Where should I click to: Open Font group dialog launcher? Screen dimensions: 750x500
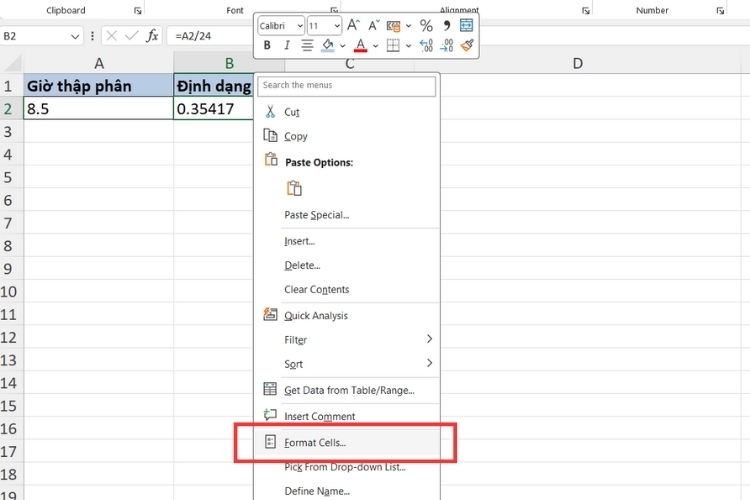(x=333, y=11)
